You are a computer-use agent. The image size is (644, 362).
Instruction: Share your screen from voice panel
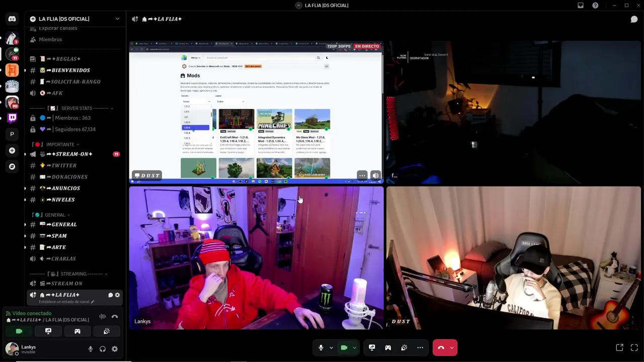tap(48, 331)
